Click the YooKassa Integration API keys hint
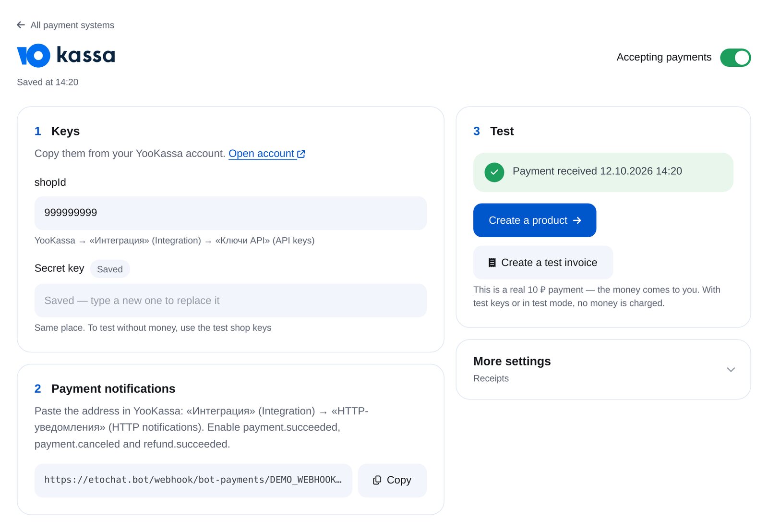 pyautogui.click(x=174, y=241)
